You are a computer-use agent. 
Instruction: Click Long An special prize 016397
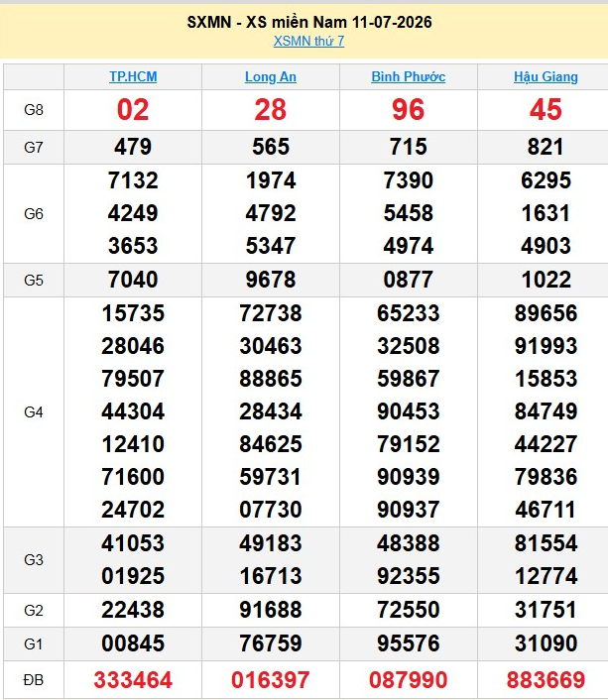coord(271,680)
